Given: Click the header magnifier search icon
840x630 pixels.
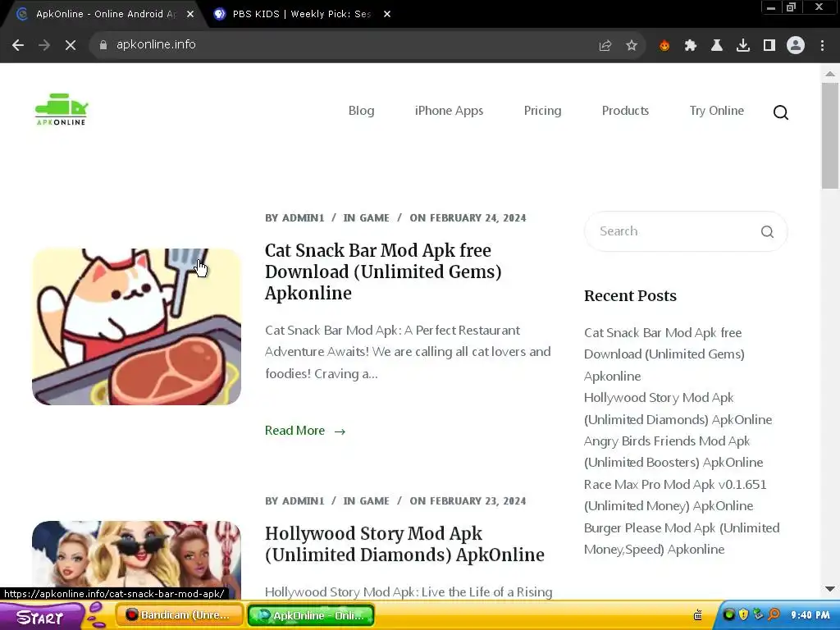Looking at the screenshot, I should coord(781,112).
